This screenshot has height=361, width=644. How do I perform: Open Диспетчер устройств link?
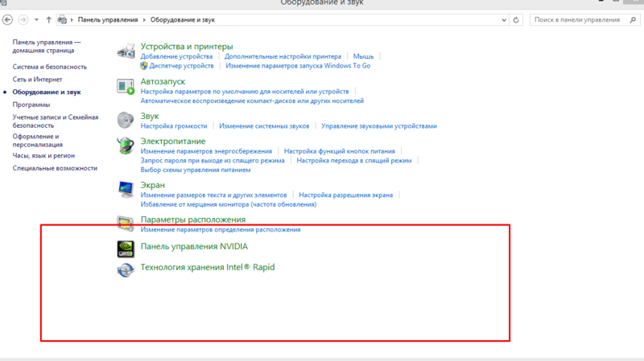click(181, 66)
